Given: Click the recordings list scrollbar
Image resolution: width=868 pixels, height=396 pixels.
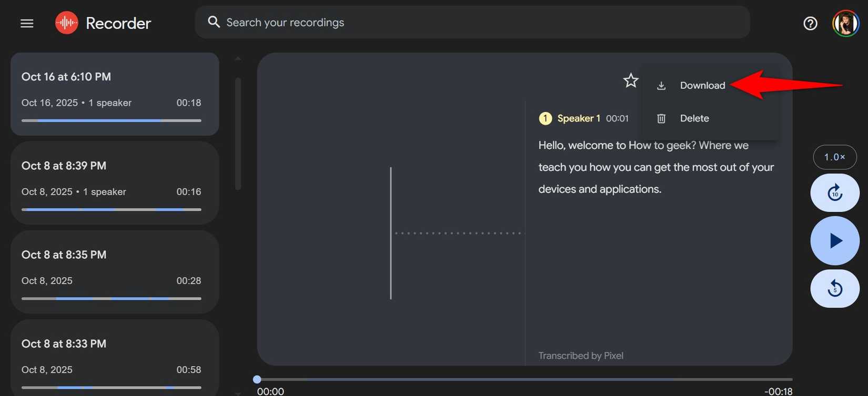Looking at the screenshot, I should (x=238, y=134).
